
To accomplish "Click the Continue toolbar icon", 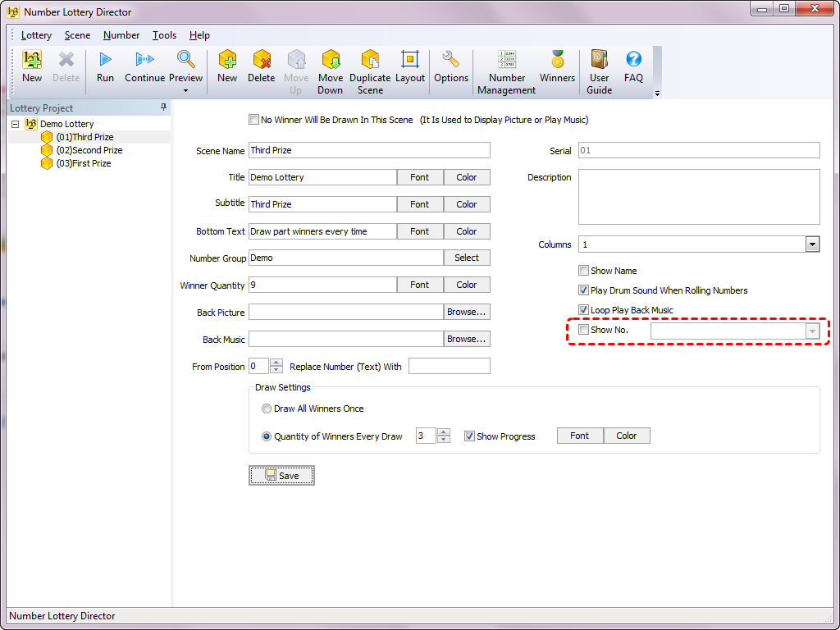I will pos(144,60).
